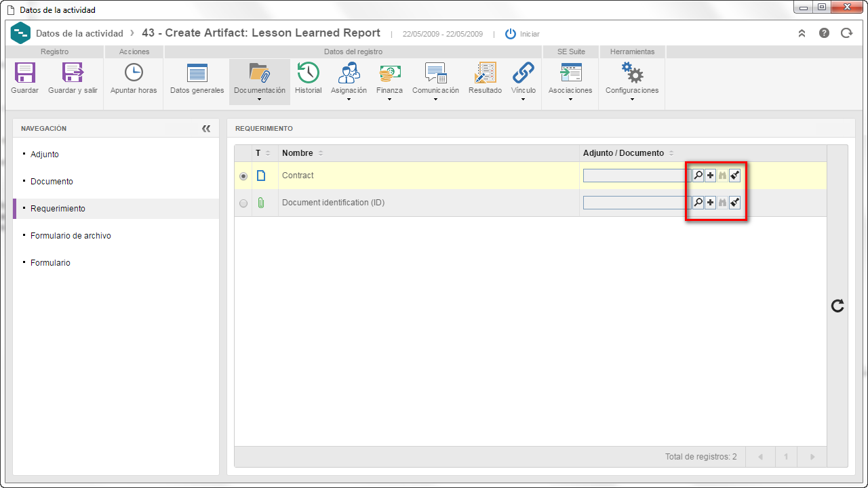Open Apuntar horas clock icon
868x488 pixels.
134,73
